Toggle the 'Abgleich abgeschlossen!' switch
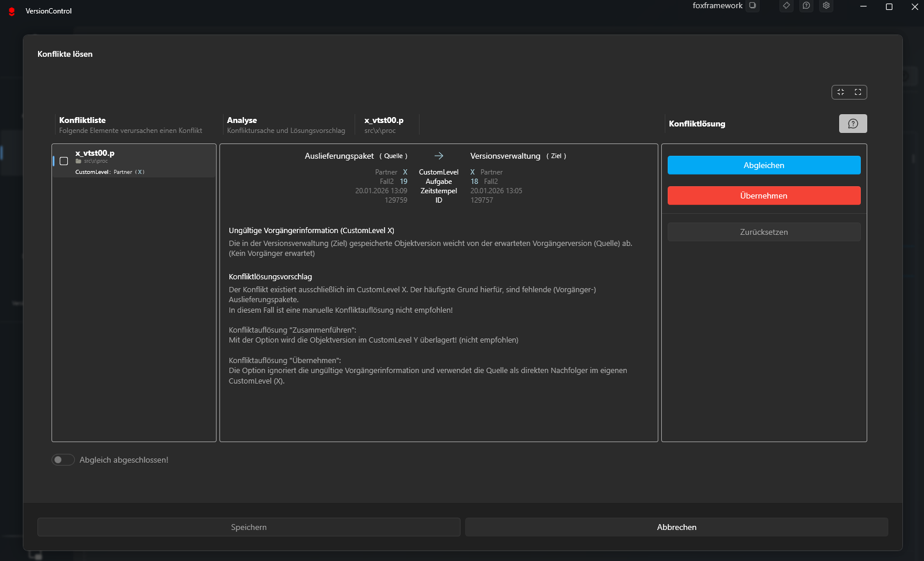Viewport: 924px width, 561px height. (x=63, y=460)
